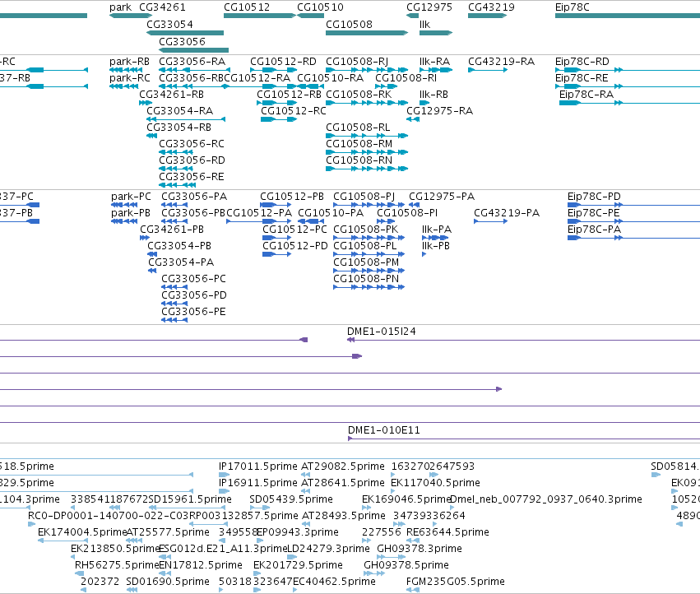Select the park gene label
The height and width of the screenshot is (594, 700).
[x=121, y=7]
